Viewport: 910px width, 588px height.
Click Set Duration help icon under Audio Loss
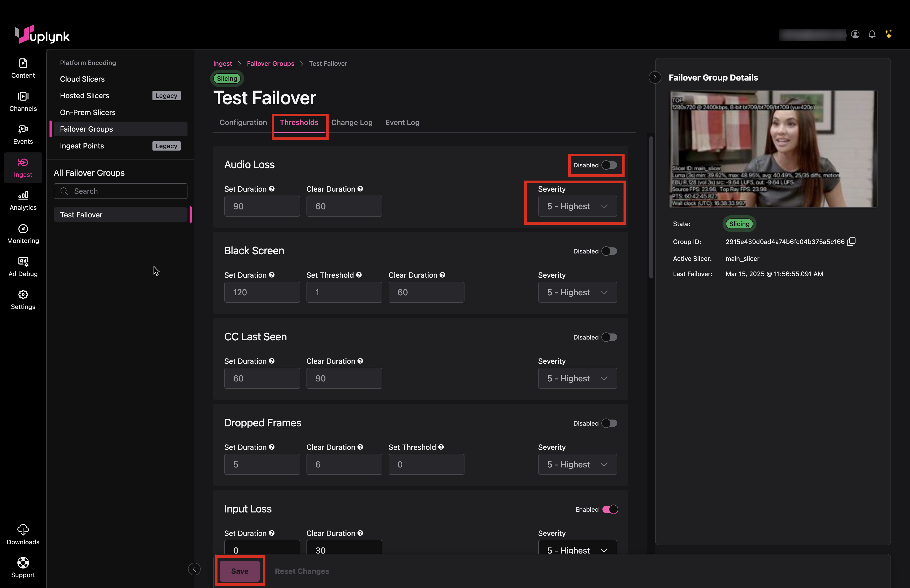coord(271,189)
